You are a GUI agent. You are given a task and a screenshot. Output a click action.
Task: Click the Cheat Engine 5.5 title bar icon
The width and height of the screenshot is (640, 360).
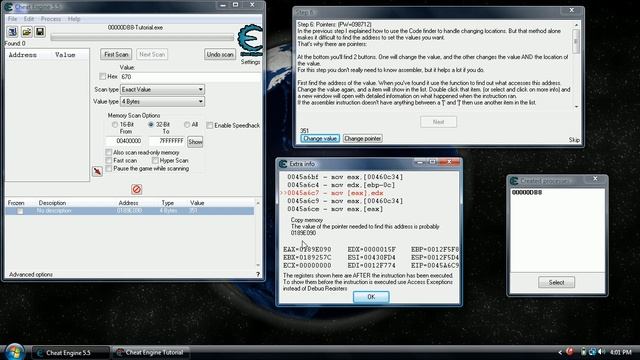9,7
